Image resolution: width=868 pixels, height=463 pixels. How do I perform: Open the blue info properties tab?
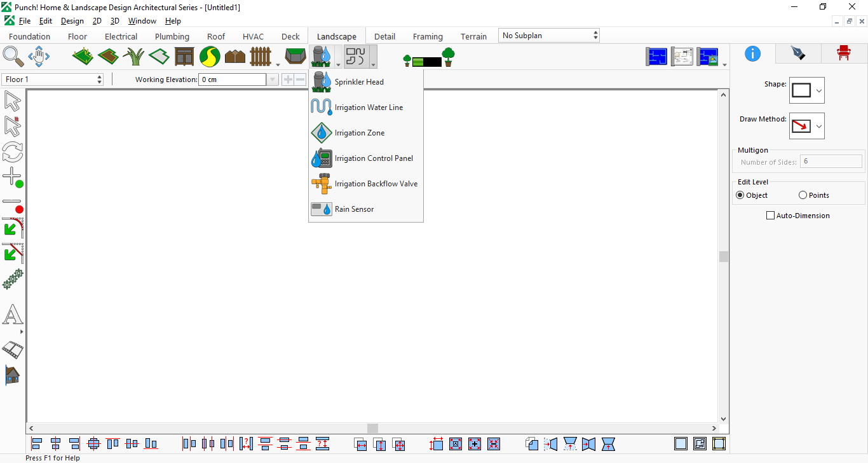click(753, 53)
